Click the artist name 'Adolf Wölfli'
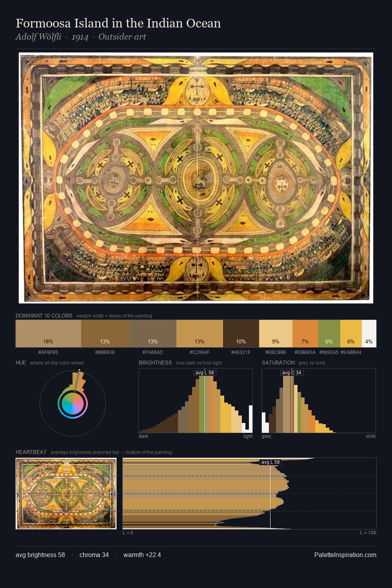 pos(38,37)
